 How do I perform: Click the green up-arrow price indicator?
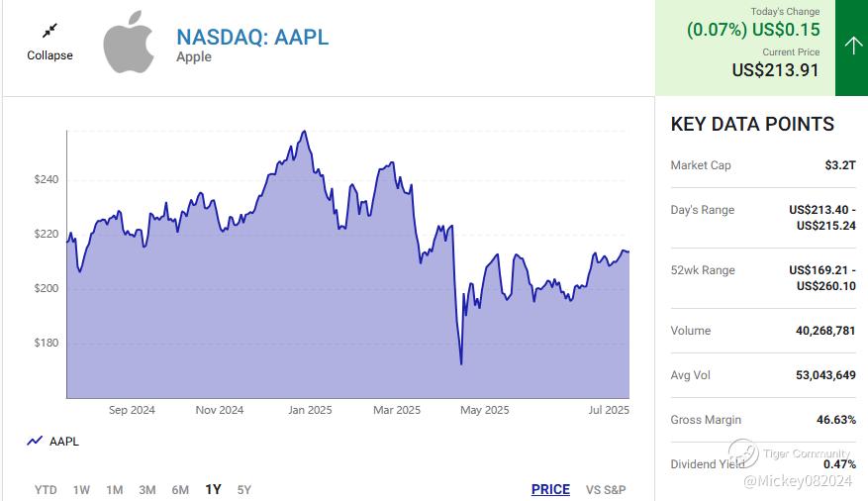(x=851, y=46)
